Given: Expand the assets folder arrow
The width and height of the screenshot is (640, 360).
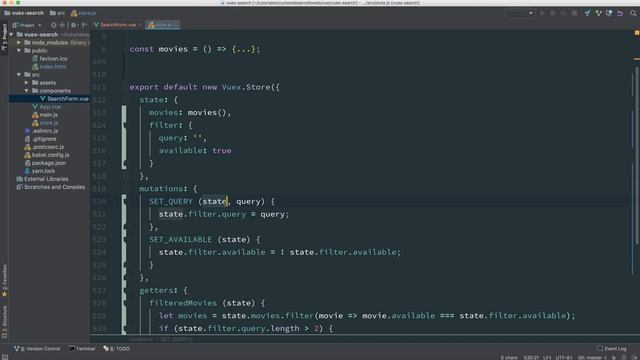Looking at the screenshot, I should [27, 83].
